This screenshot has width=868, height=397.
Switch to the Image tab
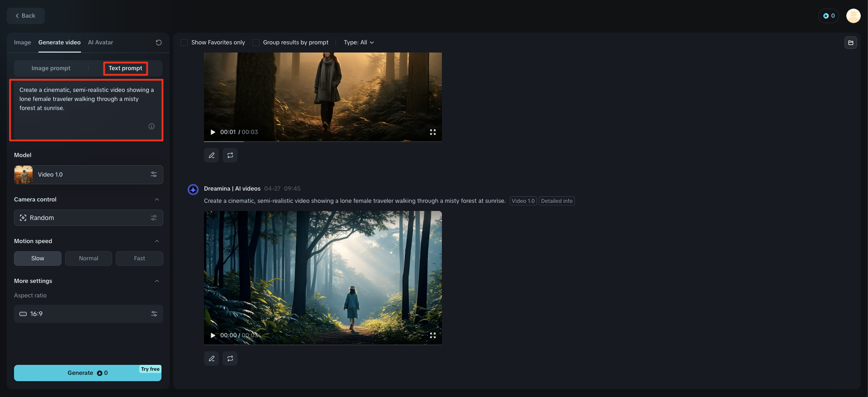[23, 43]
